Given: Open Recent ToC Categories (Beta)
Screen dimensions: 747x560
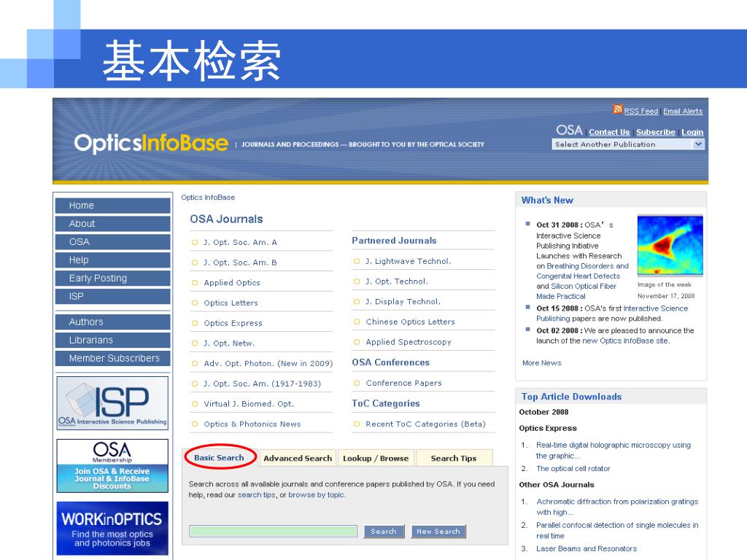Looking at the screenshot, I should click(425, 424).
